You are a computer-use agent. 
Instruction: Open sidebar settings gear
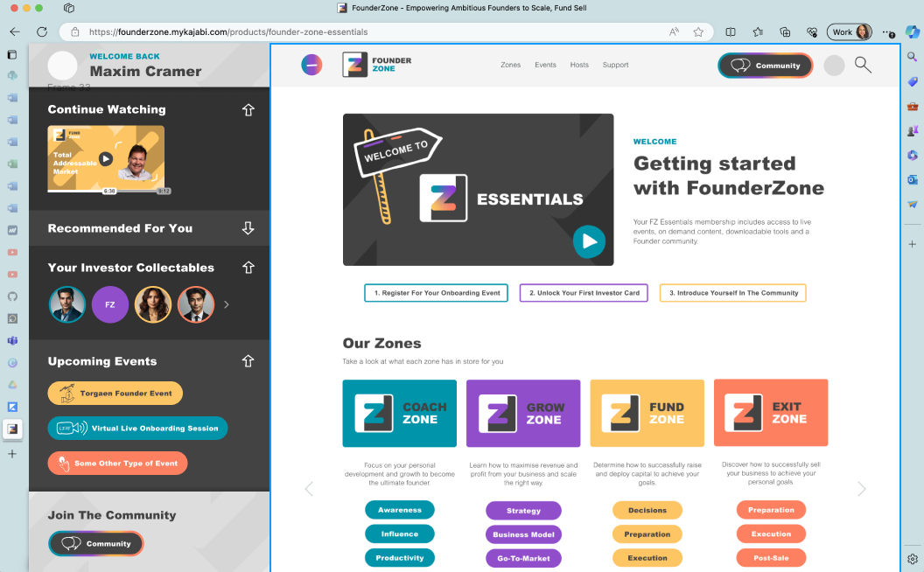point(913,559)
